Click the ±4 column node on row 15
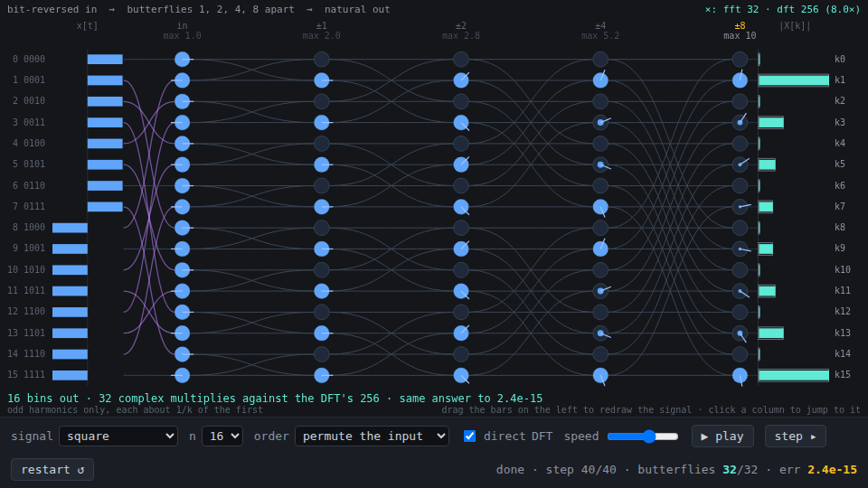This screenshot has width=868, height=488. [600, 375]
